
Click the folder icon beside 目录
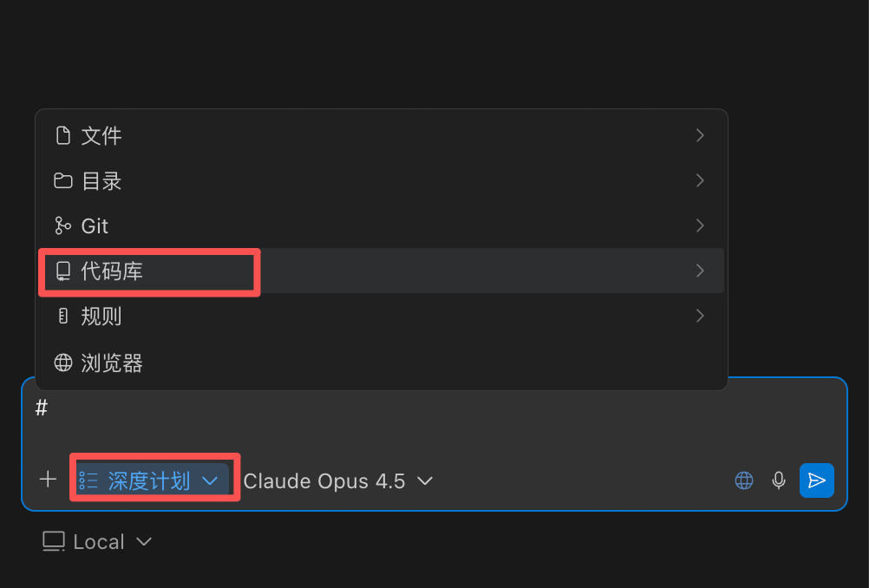coord(62,180)
